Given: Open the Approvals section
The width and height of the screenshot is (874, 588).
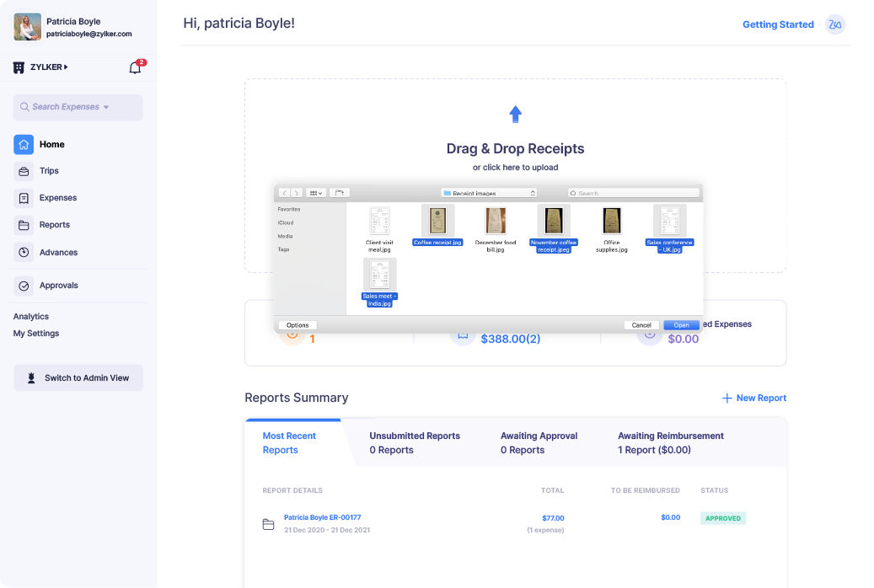Looking at the screenshot, I should (x=59, y=285).
